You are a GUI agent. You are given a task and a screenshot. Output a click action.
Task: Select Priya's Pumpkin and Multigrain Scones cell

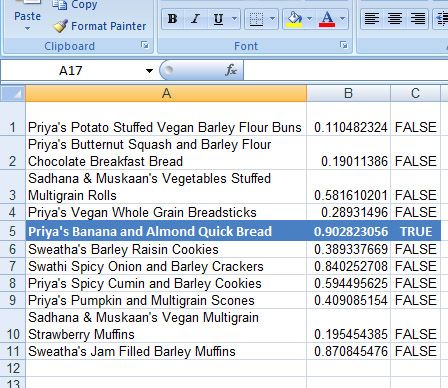166,300
